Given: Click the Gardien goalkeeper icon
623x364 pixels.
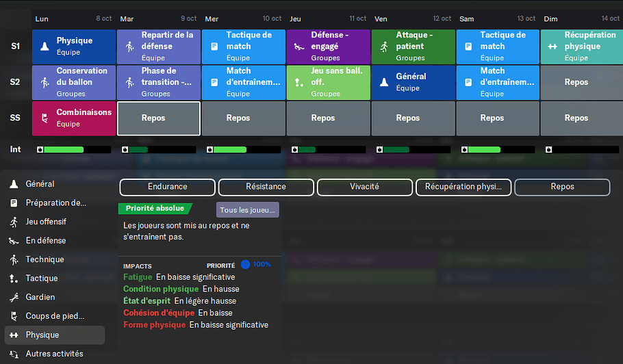Looking at the screenshot, I should pos(14,297).
